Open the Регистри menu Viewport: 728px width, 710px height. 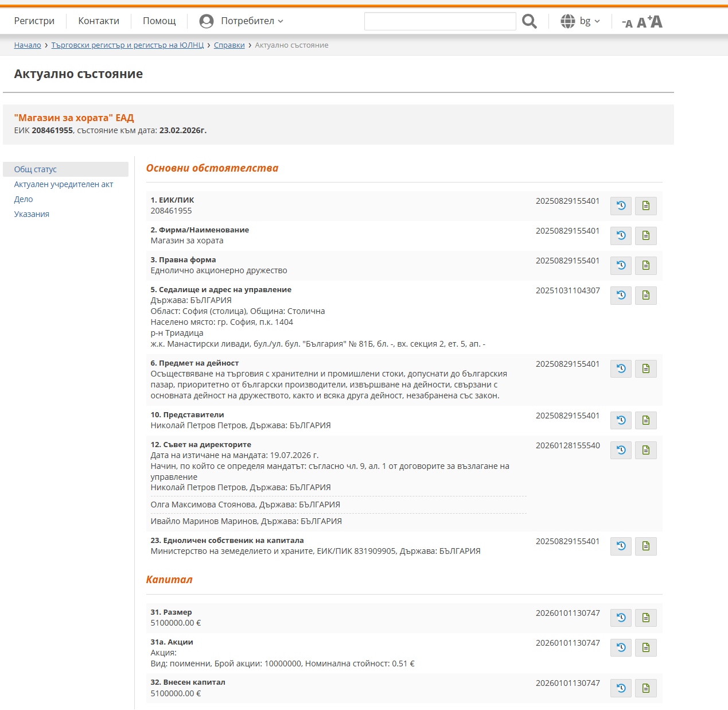point(34,21)
